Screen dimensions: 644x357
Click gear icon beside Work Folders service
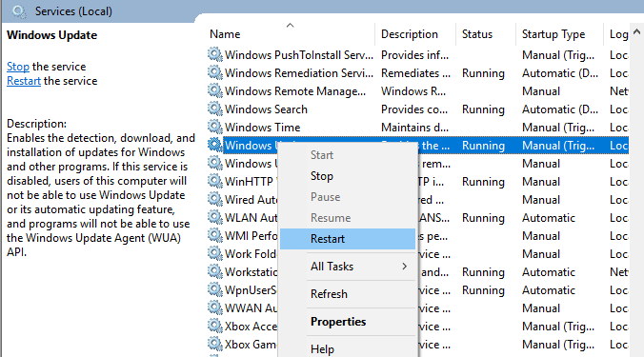tap(214, 253)
